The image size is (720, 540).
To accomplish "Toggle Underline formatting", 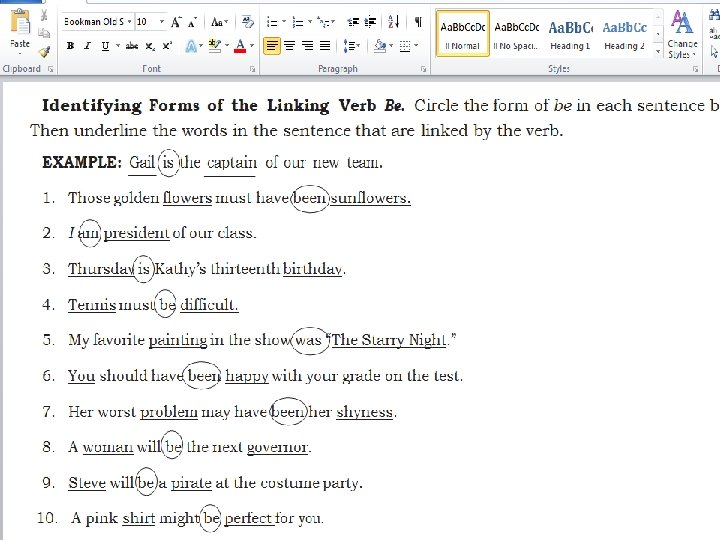I will point(105,46).
